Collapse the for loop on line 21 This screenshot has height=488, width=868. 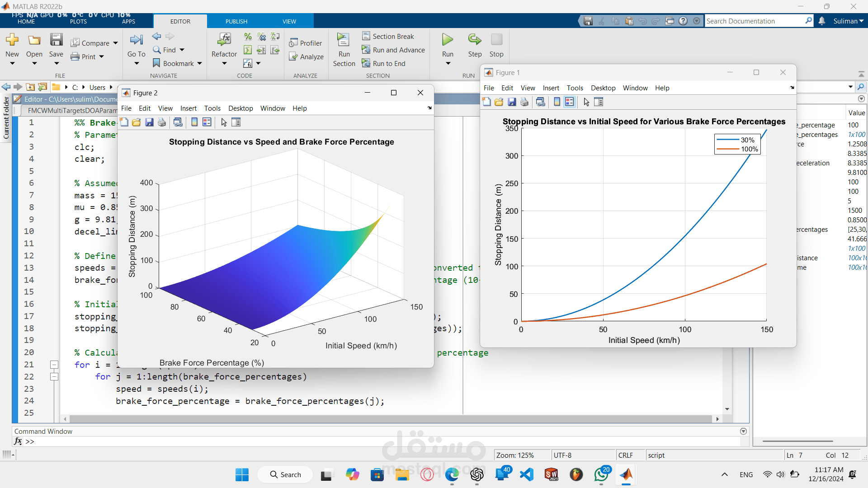(x=54, y=365)
